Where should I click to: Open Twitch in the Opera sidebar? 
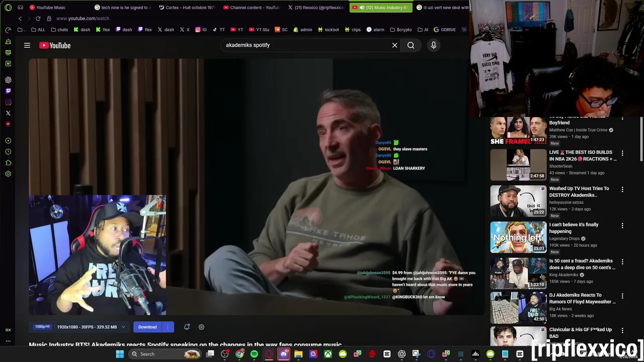[x=8, y=91]
